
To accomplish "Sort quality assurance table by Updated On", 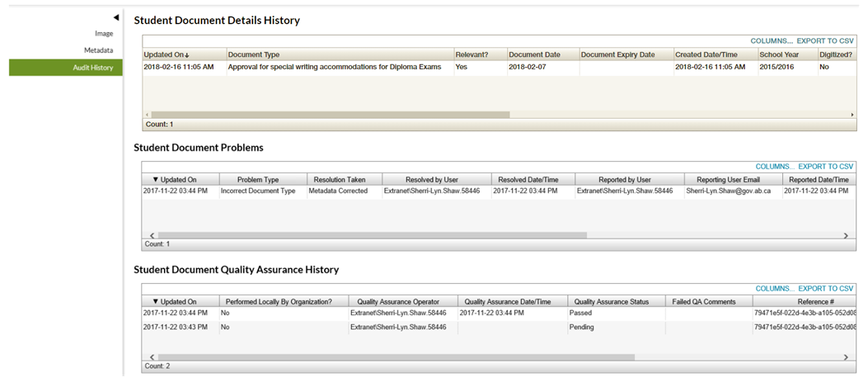I will (x=178, y=301).
